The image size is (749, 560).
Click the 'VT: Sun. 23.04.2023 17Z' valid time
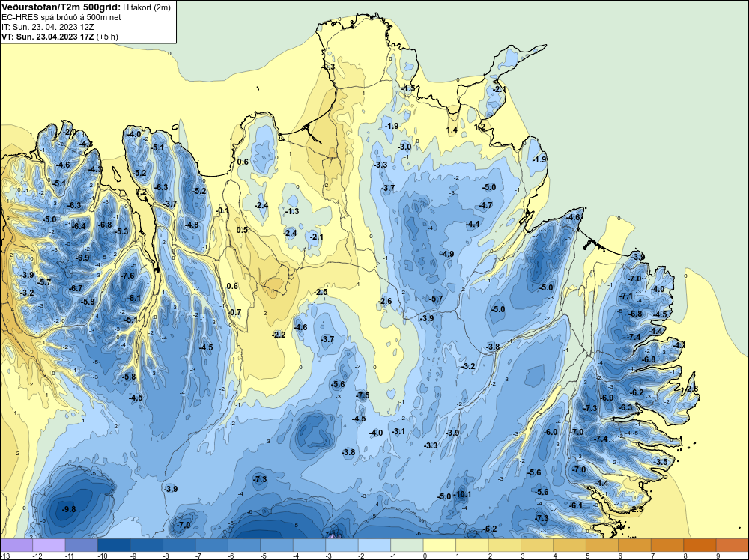pos(48,37)
